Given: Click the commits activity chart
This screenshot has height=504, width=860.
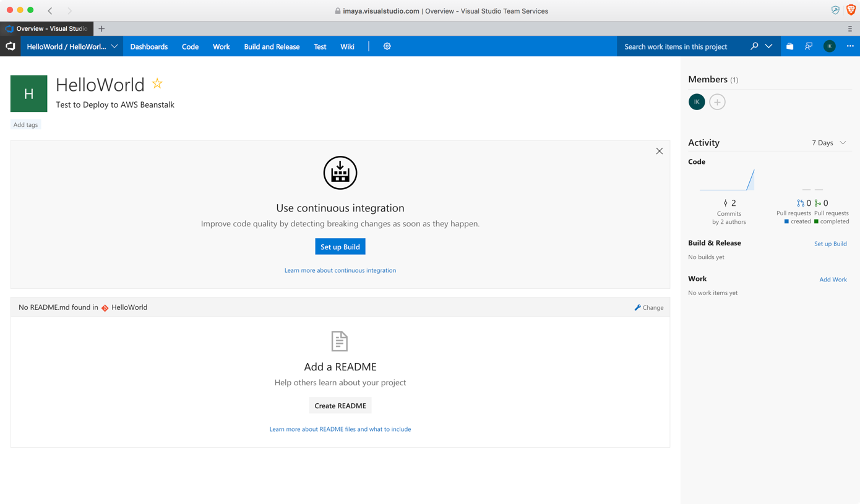Looking at the screenshot, I should click(x=727, y=180).
